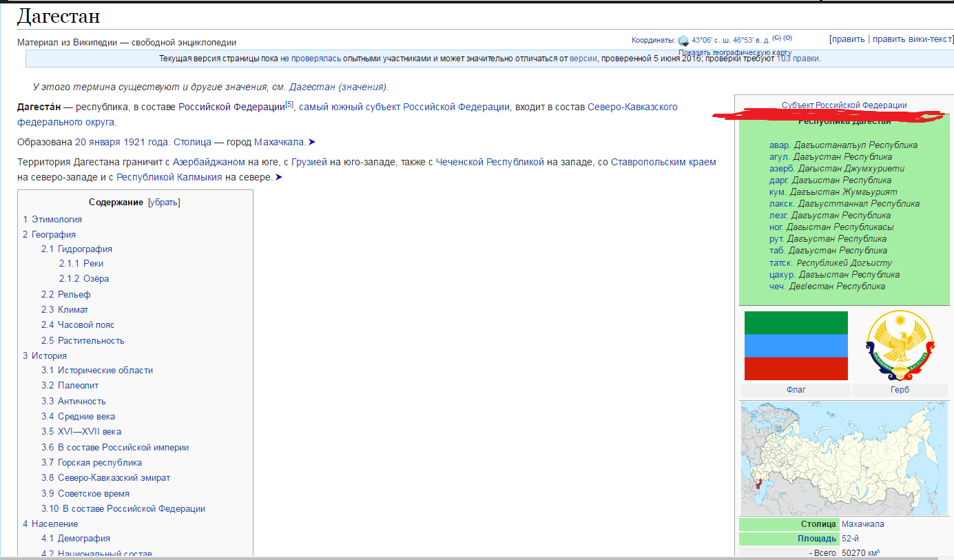Viewport: 954px width, 560px height.
Task: Open the "Герб" caption link
Action: (900, 390)
